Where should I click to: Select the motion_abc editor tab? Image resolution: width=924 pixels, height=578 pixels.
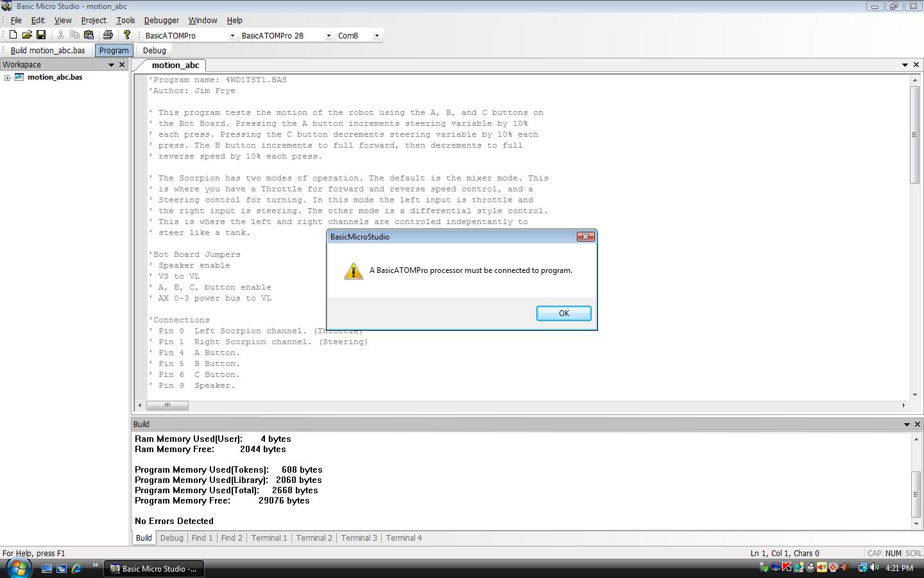pos(175,65)
